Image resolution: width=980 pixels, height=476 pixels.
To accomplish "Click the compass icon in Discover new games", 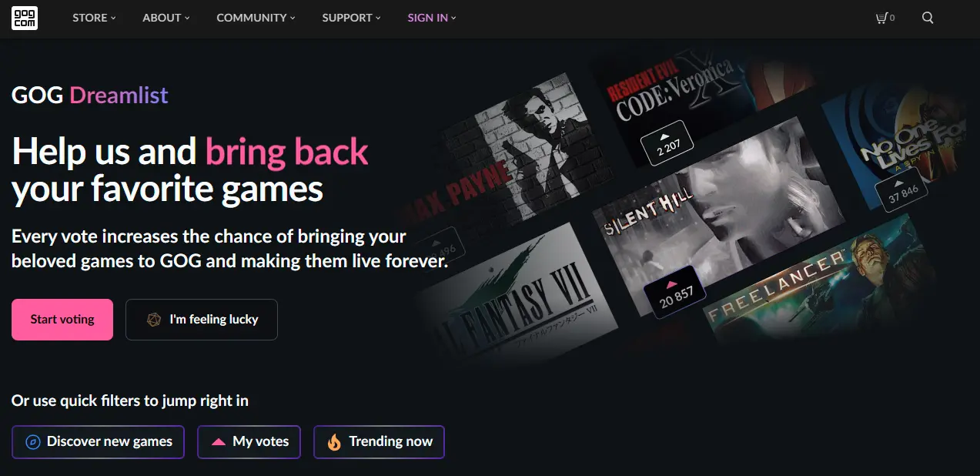I will 32,442.
